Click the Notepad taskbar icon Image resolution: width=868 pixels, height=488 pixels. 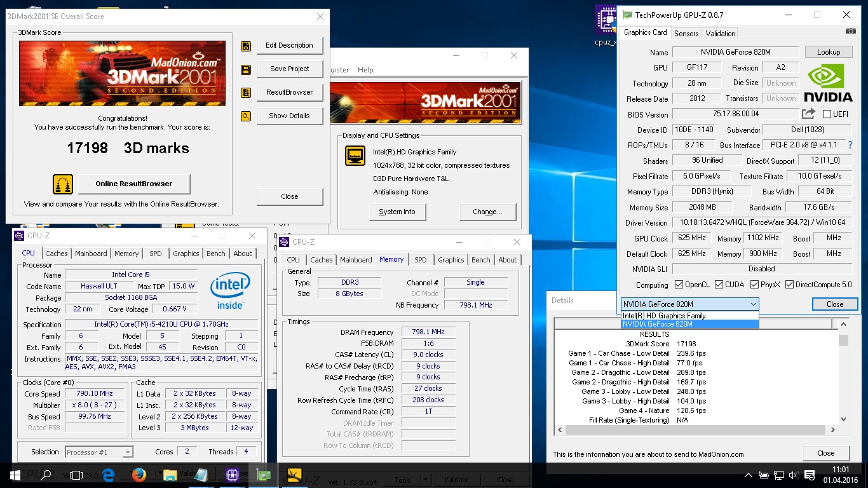201,475
